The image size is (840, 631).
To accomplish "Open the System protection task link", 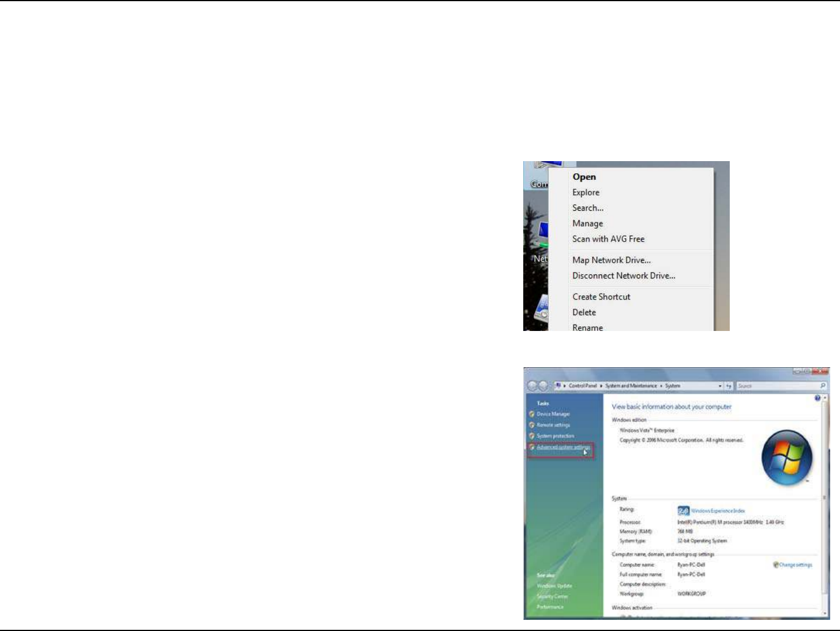I will click(x=555, y=436).
